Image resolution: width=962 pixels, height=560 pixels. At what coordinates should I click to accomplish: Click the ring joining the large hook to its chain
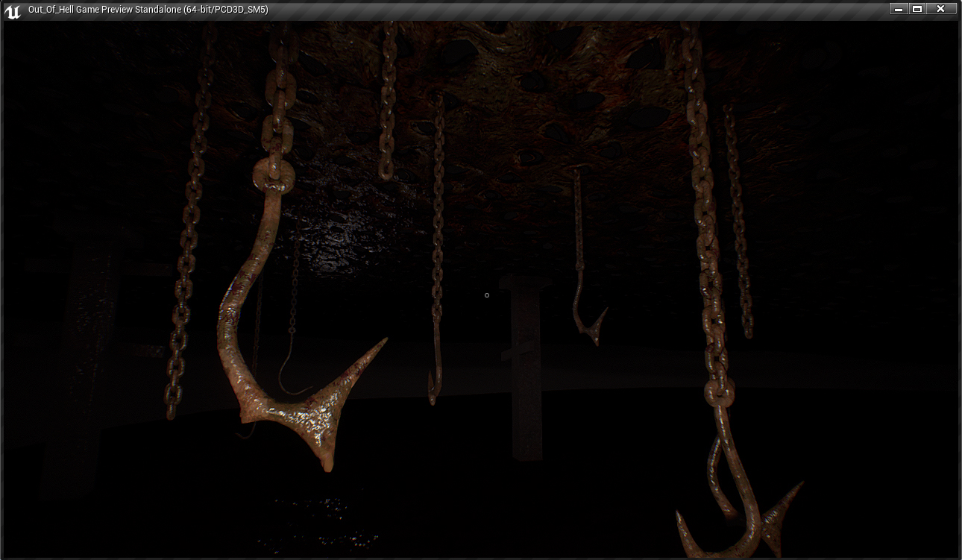274,177
